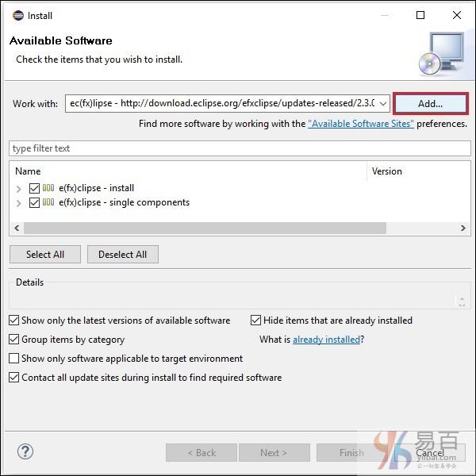Uncheck e(fx)clipse - single components checkbox
The height and width of the screenshot is (476, 476).
34,202
